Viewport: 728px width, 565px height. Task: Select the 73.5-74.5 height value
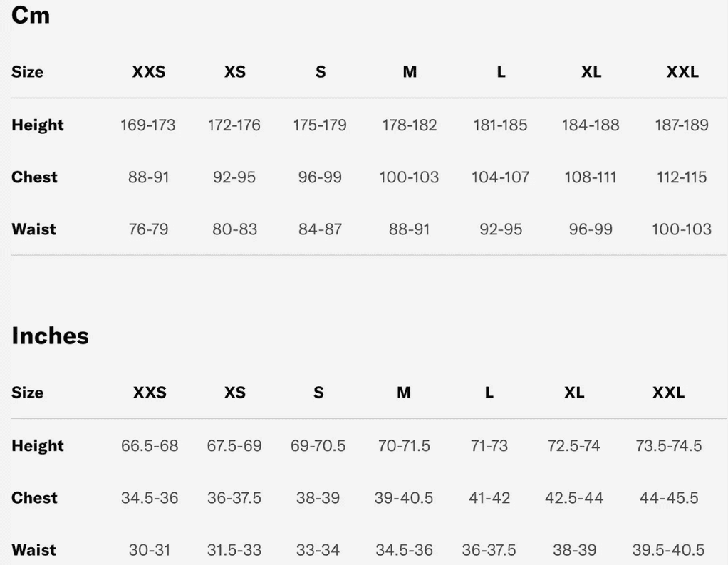point(668,446)
